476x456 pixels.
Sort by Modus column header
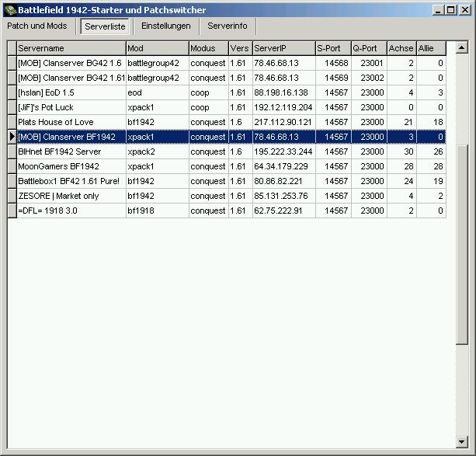click(x=209, y=48)
